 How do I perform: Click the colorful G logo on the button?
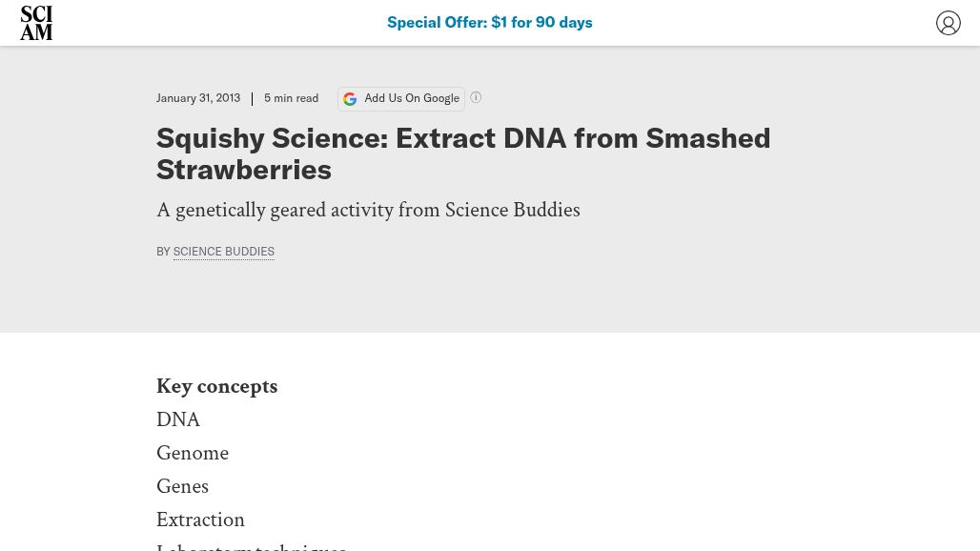click(x=350, y=98)
